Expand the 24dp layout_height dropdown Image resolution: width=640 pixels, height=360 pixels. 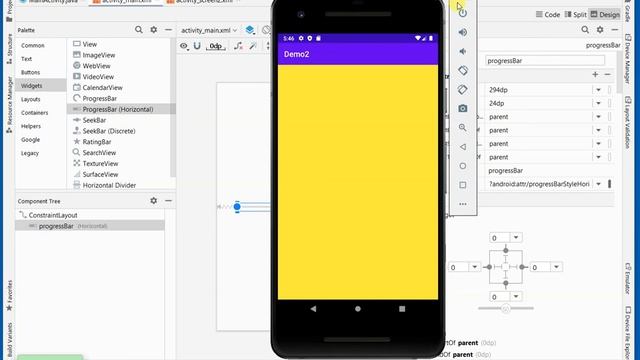click(x=598, y=103)
